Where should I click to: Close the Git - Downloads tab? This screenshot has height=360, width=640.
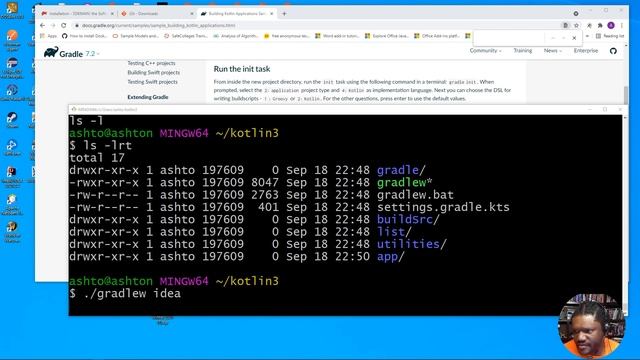click(192, 13)
